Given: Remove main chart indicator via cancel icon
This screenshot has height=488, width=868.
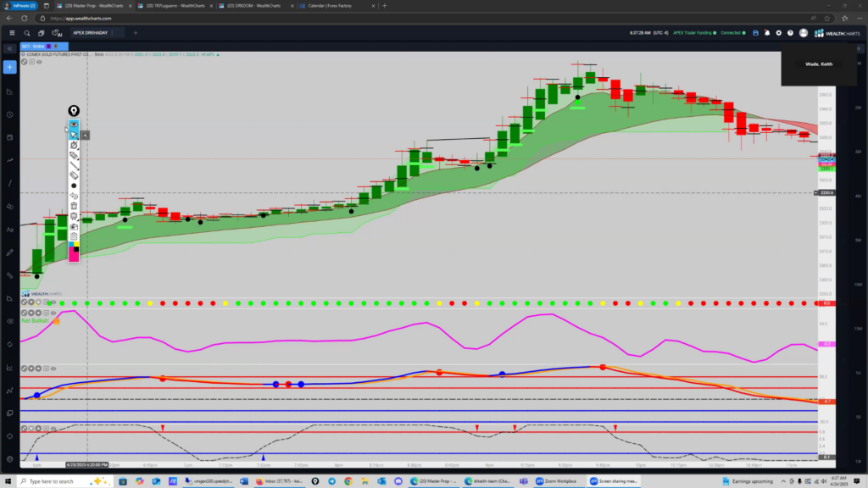Looking at the screenshot, I should pos(24,62).
